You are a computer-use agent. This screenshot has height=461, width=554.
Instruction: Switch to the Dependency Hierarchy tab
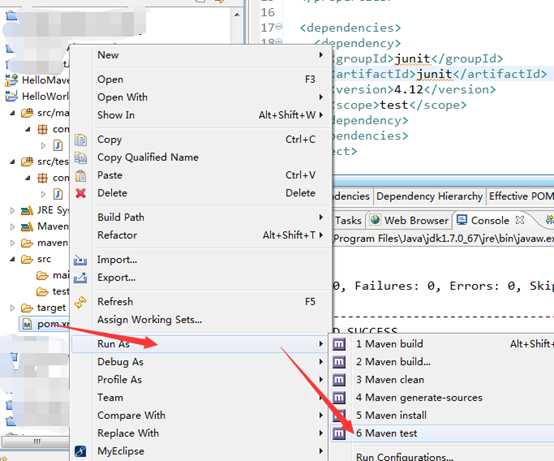pos(429,196)
